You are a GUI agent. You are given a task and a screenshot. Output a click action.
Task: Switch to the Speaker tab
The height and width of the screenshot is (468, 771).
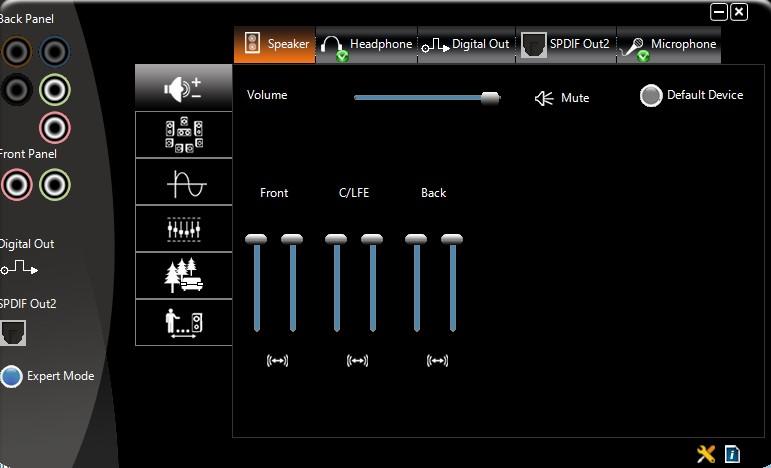[275, 44]
